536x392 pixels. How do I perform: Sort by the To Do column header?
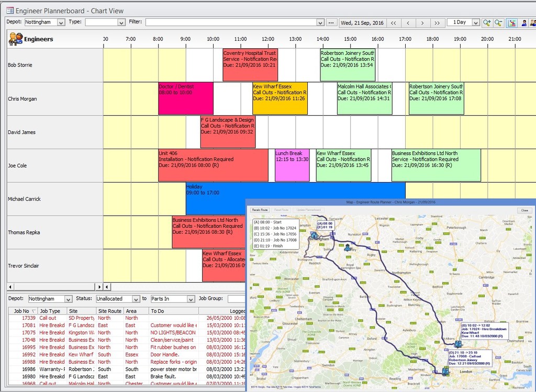pyautogui.click(x=174, y=311)
